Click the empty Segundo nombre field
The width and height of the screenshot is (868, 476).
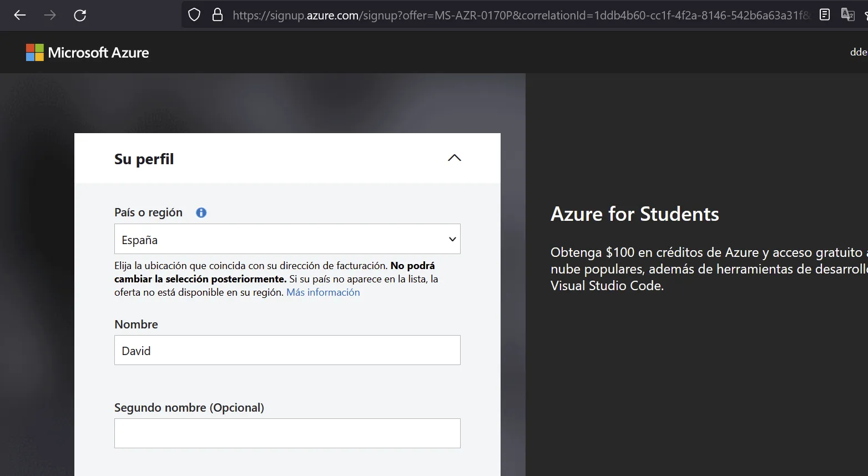pos(287,433)
